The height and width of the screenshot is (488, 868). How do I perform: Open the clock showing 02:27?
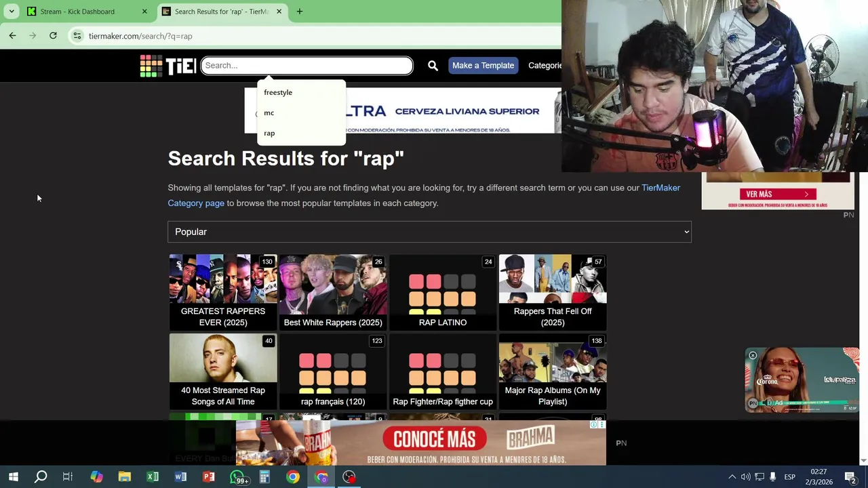(x=818, y=477)
